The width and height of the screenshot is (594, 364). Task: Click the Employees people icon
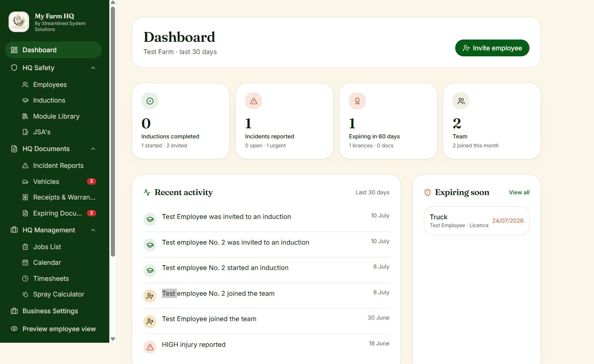pyautogui.click(x=25, y=85)
